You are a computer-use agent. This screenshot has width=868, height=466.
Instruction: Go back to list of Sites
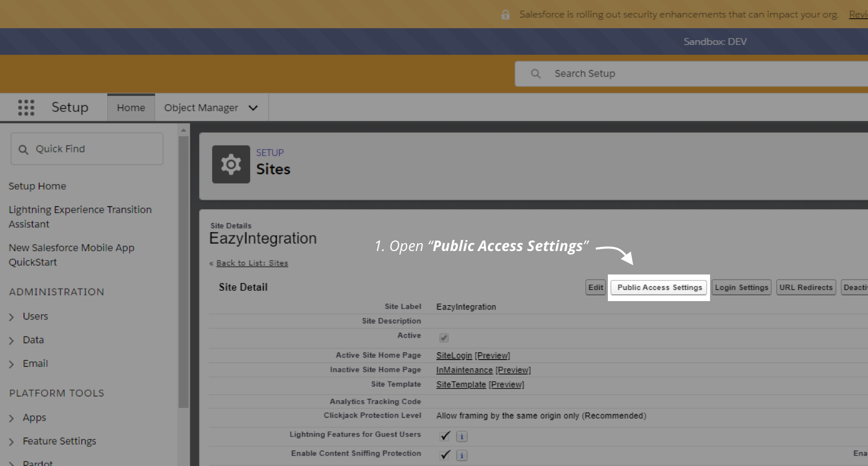(x=252, y=263)
